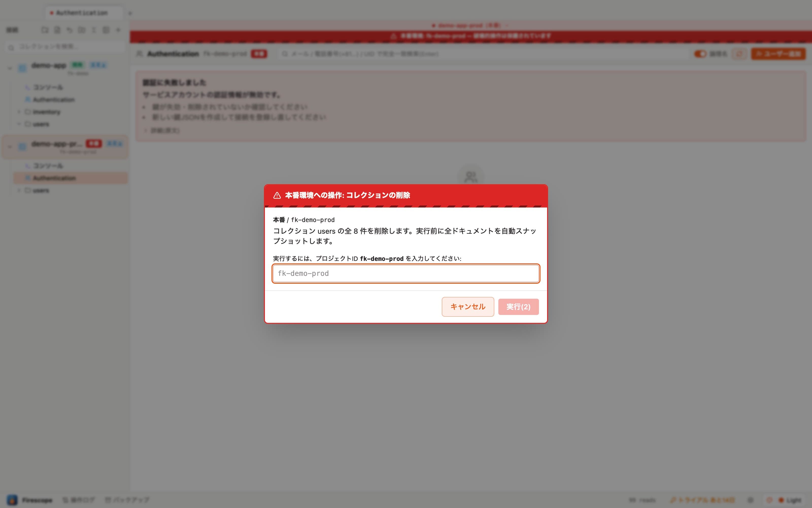Click the undo arrow icon in sidebar toolbar
Screen dimensions: 812x508
click(x=70, y=30)
